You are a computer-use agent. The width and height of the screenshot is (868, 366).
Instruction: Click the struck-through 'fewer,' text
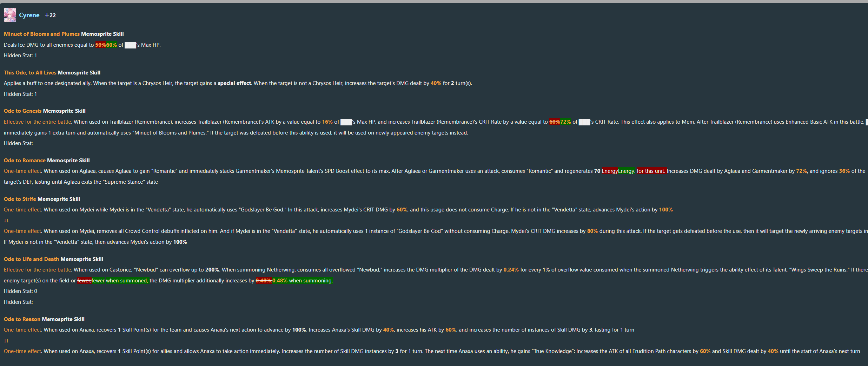85,281
